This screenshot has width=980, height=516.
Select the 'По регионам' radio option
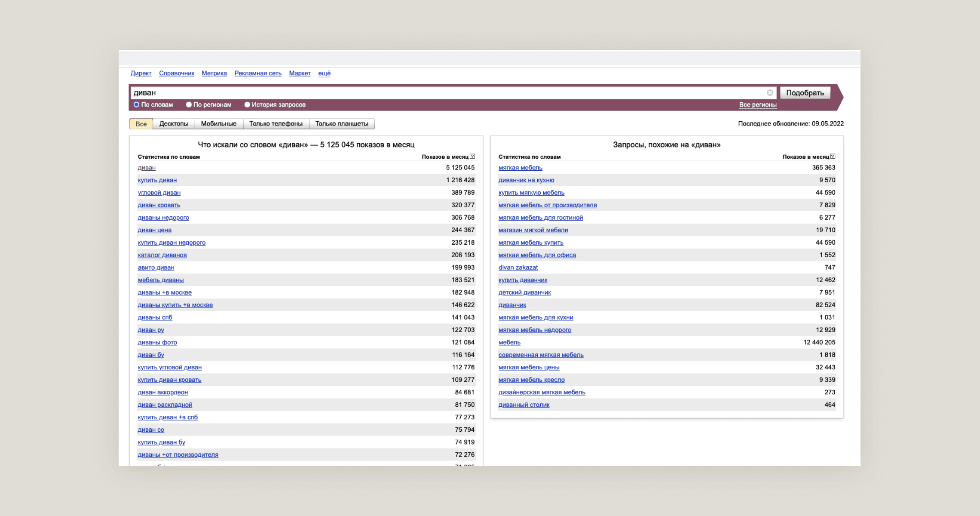tap(189, 104)
